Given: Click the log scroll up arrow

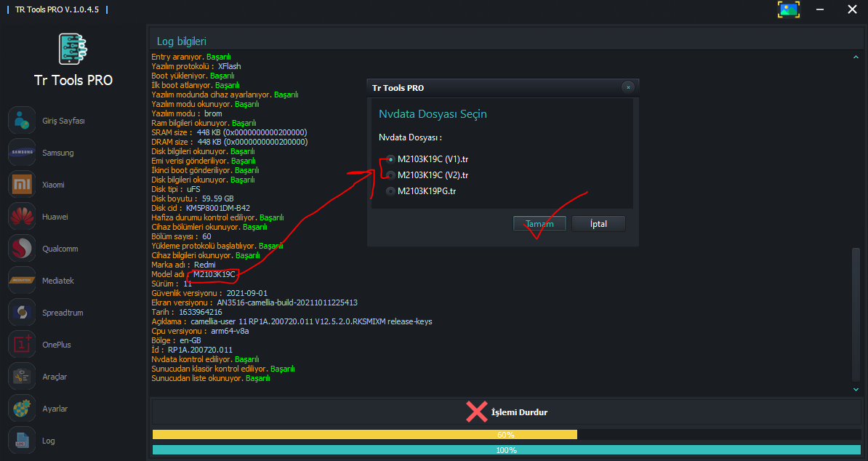Looking at the screenshot, I should pyautogui.click(x=856, y=57).
